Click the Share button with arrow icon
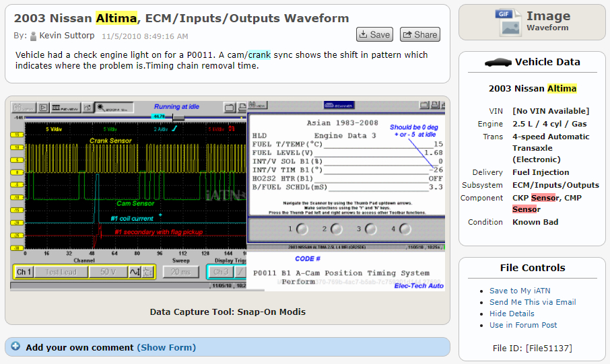Screen dimensions: 610x364 (x=419, y=35)
